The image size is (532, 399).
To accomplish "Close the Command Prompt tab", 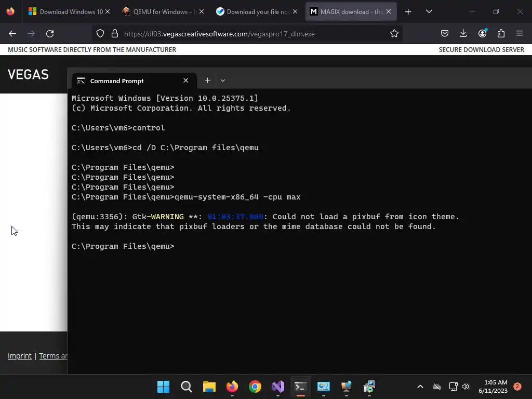I will click(x=185, y=81).
